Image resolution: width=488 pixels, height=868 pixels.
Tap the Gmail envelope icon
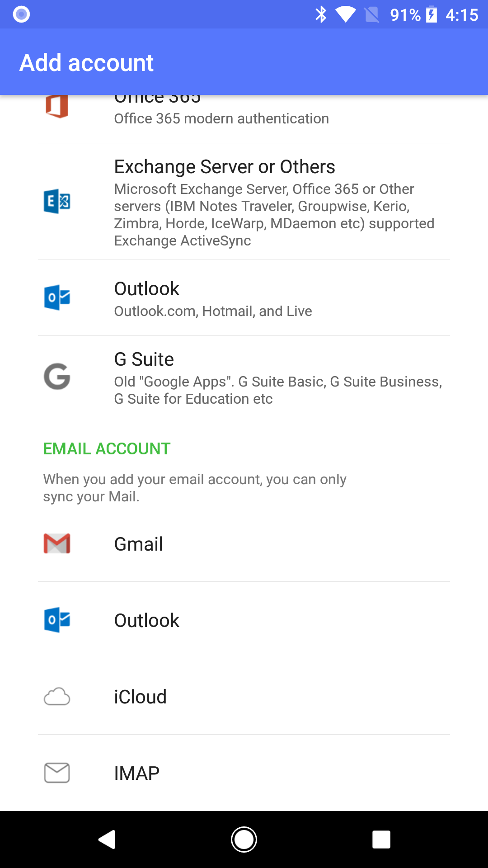tap(57, 543)
